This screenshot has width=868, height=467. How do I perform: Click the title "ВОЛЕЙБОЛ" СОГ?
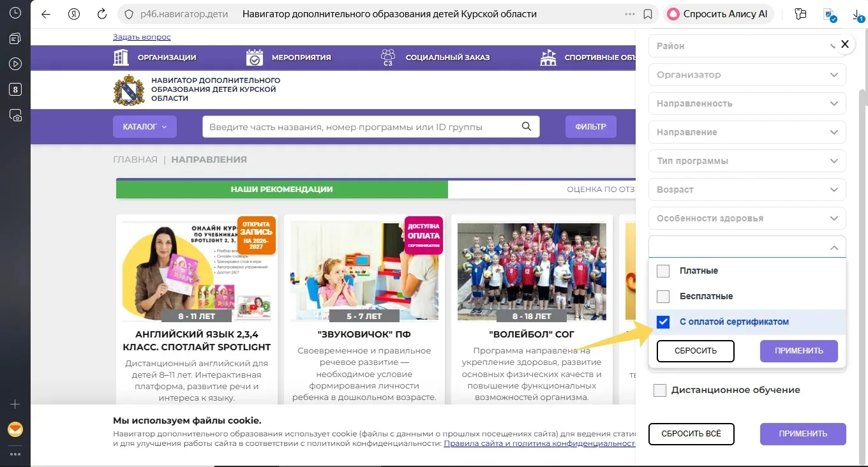(x=532, y=334)
